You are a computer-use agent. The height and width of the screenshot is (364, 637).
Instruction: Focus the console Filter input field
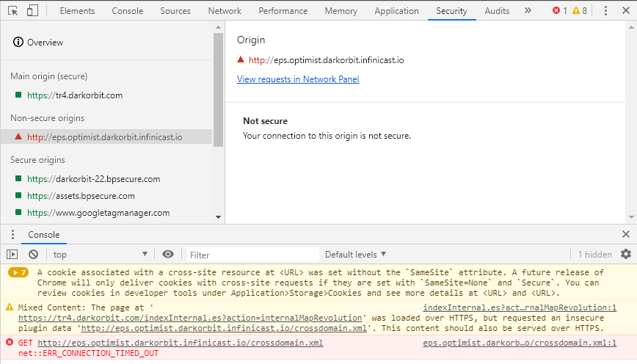pyautogui.click(x=252, y=255)
